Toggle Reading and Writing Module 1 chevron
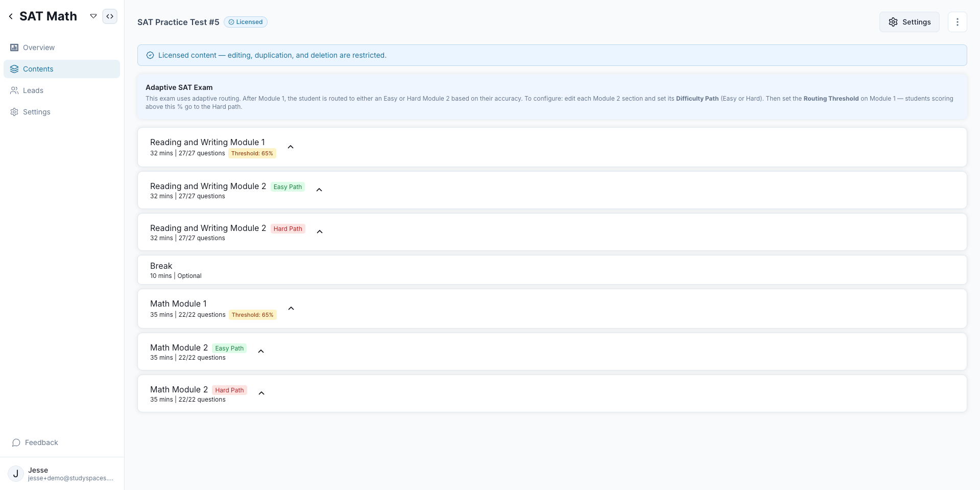The image size is (980, 490). 291,147
